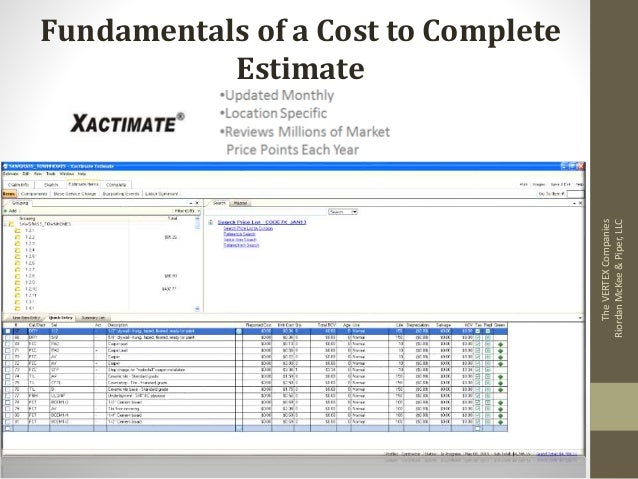Click the Grand Total link in status bar

pyautogui.click(x=557, y=454)
